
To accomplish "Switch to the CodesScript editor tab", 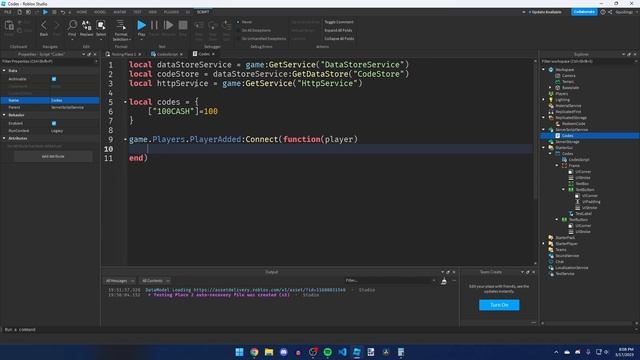I will [x=167, y=54].
